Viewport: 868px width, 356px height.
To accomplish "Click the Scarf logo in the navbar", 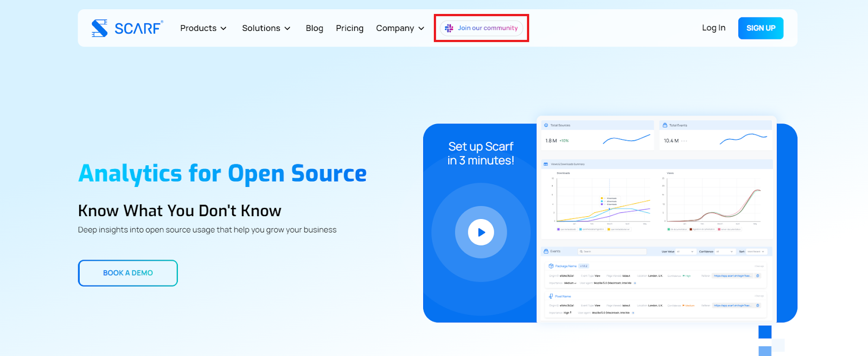I will tap(126, 28).
